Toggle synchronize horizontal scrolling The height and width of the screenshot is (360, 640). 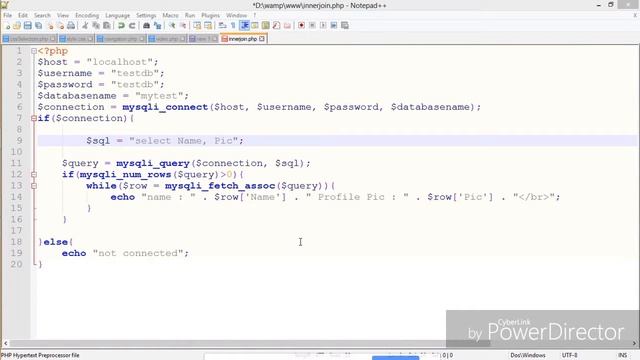pos(208,25)
